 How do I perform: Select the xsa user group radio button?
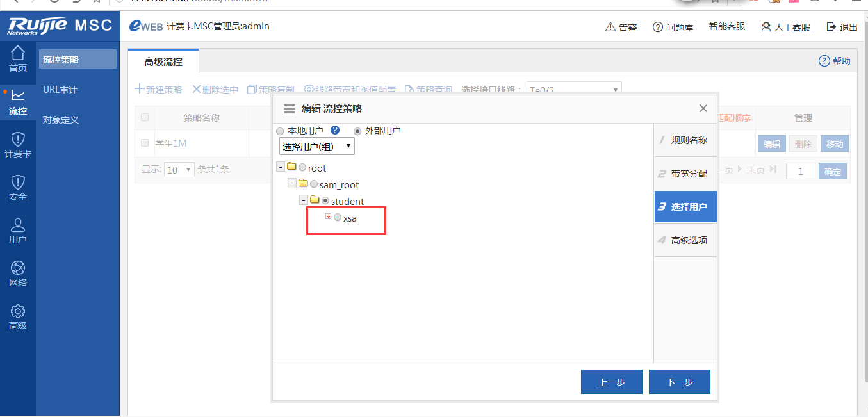point(338,218)
